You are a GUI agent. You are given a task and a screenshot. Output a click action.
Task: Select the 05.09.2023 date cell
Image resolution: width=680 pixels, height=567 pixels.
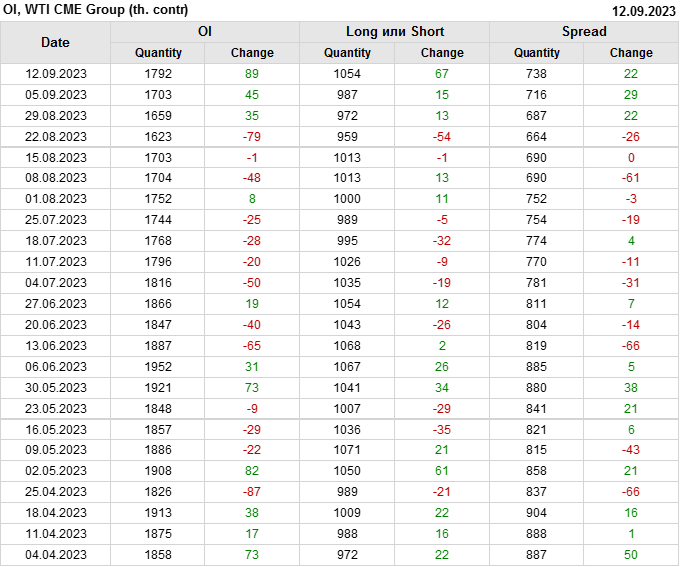click(55, 95)
